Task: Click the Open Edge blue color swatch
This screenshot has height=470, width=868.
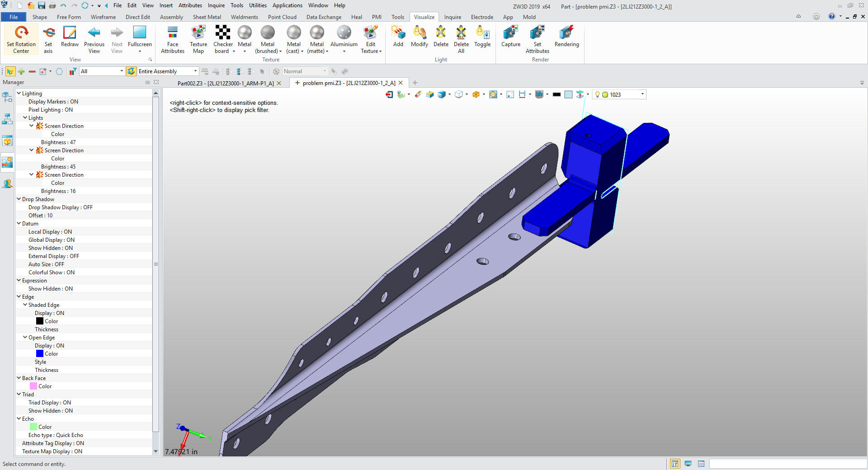Action: (40, 354)
